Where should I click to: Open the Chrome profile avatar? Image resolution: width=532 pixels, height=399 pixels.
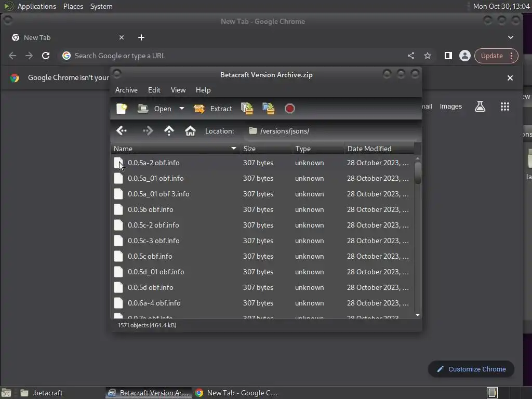pyautogui.click(x=465, y=56)
